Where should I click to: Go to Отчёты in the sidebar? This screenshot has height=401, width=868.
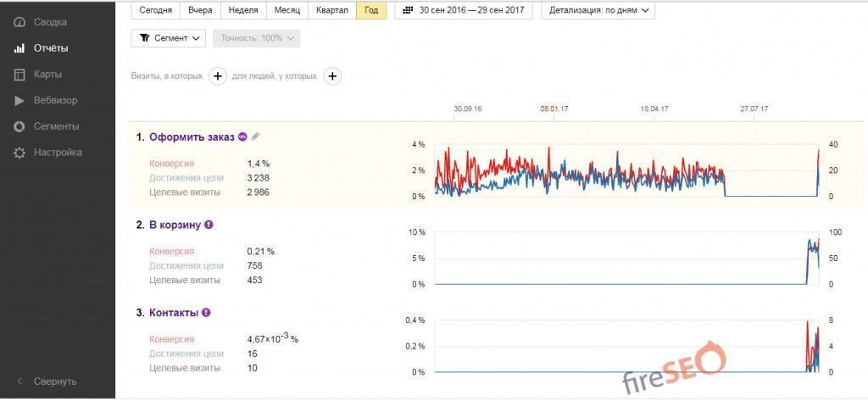[51, 48]
